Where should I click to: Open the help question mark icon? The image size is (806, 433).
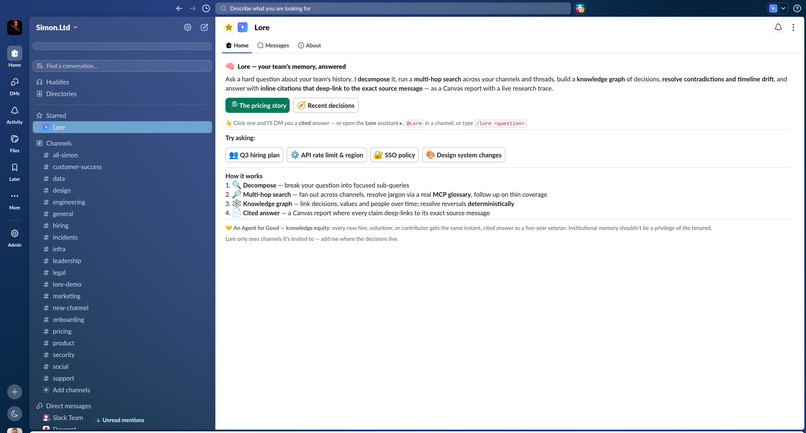[797, 8]
